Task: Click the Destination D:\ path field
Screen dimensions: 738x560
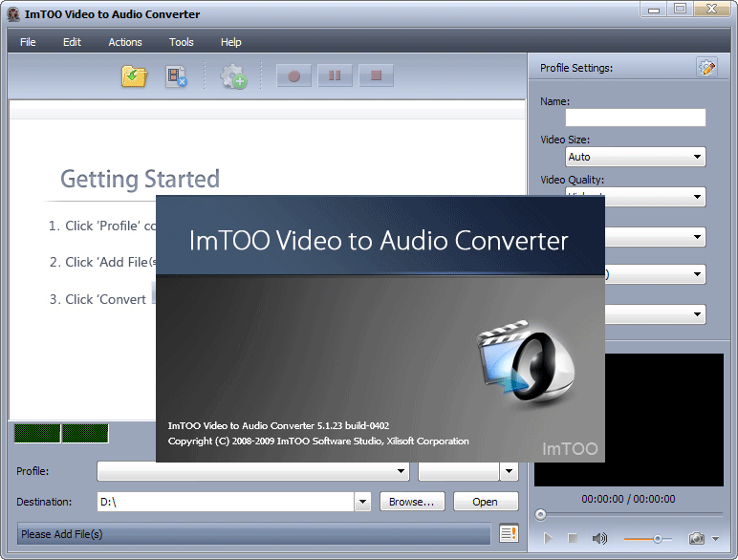Action: click(x=226, y=502)
